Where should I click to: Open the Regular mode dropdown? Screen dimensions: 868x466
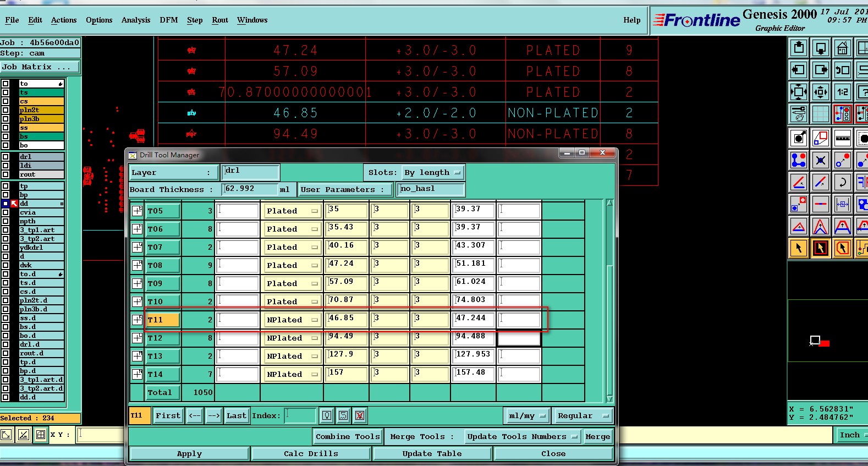tap(583, 415)
